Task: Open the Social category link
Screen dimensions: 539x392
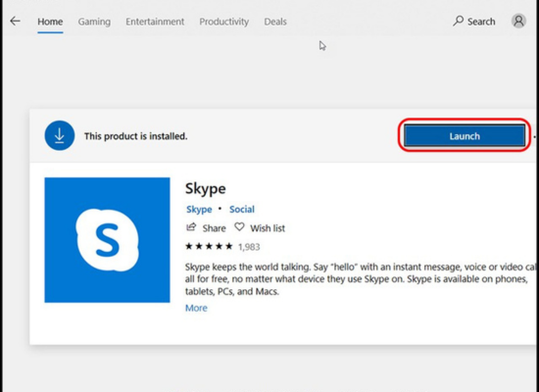Action: click(x=242, y=210)
